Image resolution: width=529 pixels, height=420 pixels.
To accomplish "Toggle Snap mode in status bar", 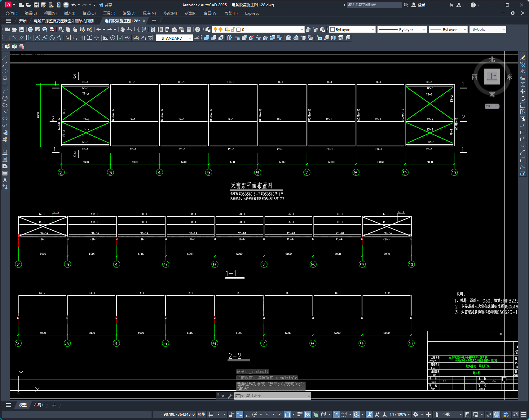I will pos(218,414).
